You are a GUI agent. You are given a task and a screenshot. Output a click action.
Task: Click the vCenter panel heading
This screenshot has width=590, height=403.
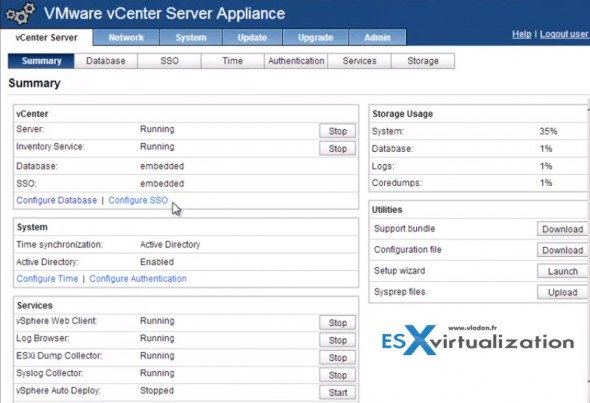coord(32,114)
